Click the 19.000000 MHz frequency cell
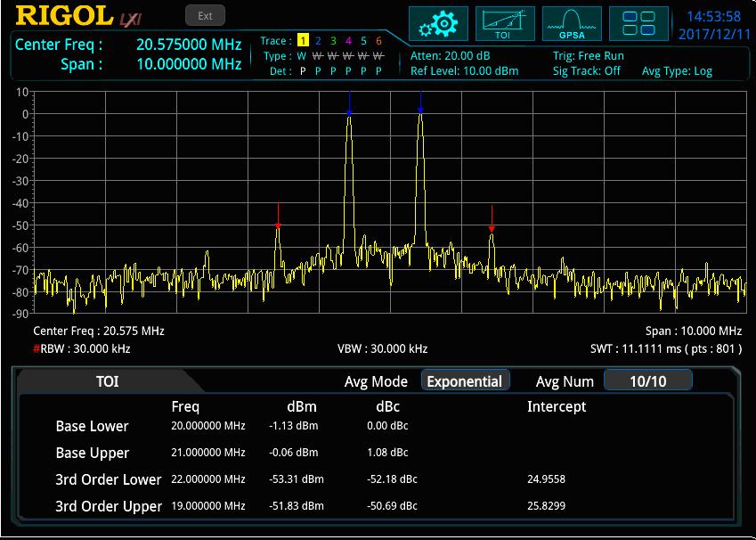Image resolution: width=756 pixels, height=540 pixels. pos(208,506)
